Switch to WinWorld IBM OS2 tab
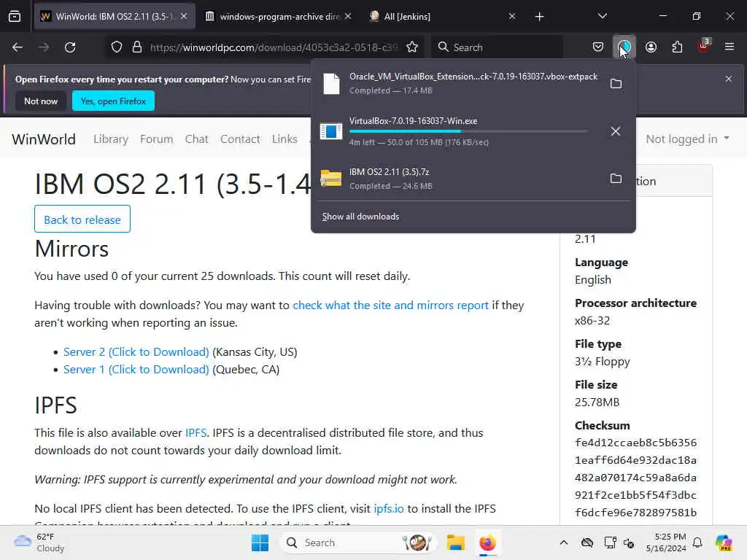Screen dimensions: 747x560 pyautogui.click(x=115, y=17)
